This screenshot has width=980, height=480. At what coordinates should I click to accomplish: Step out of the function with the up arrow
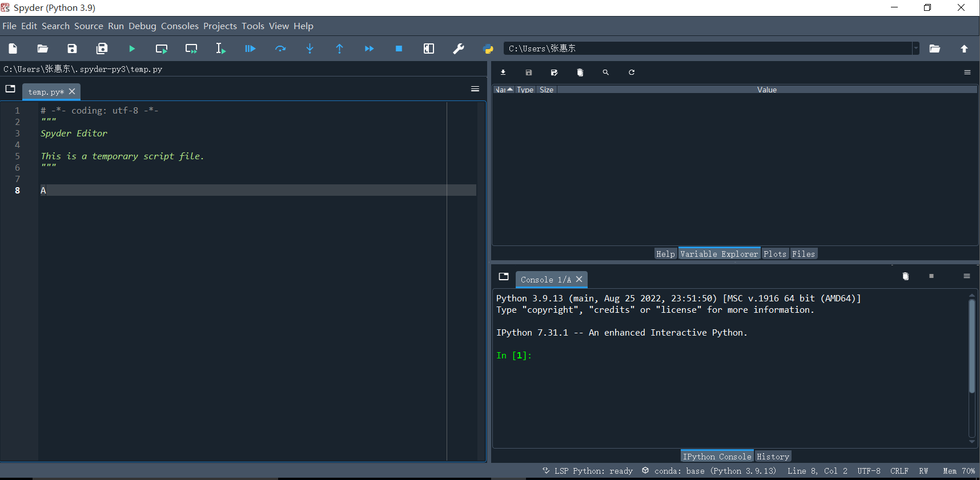(x=340, y=49)
